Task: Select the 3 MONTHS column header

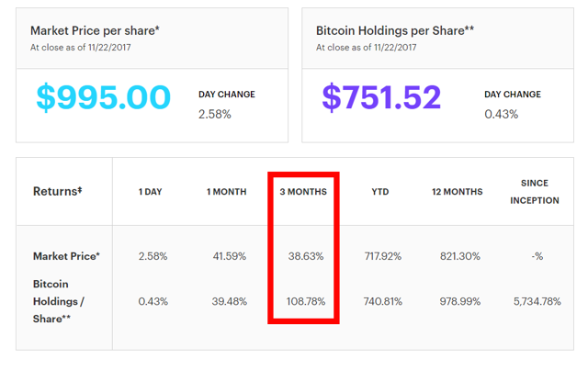Action: pos(303,192)
